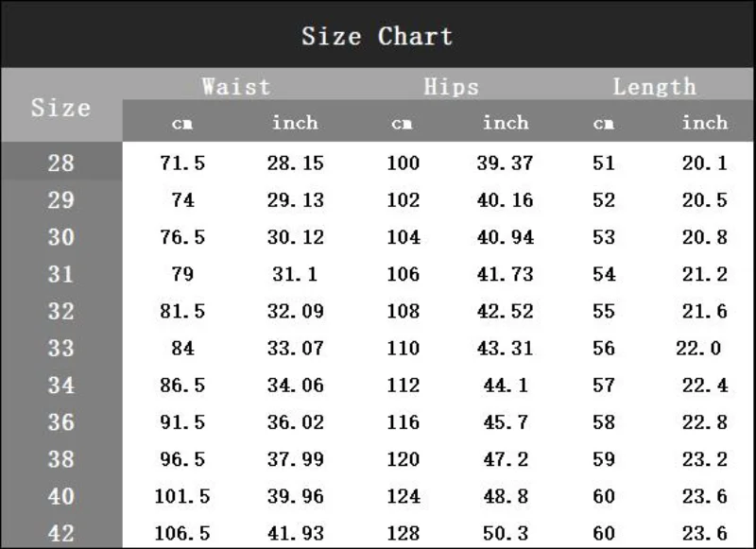Select the size 34 row label
756x549 pixels.
60,385
